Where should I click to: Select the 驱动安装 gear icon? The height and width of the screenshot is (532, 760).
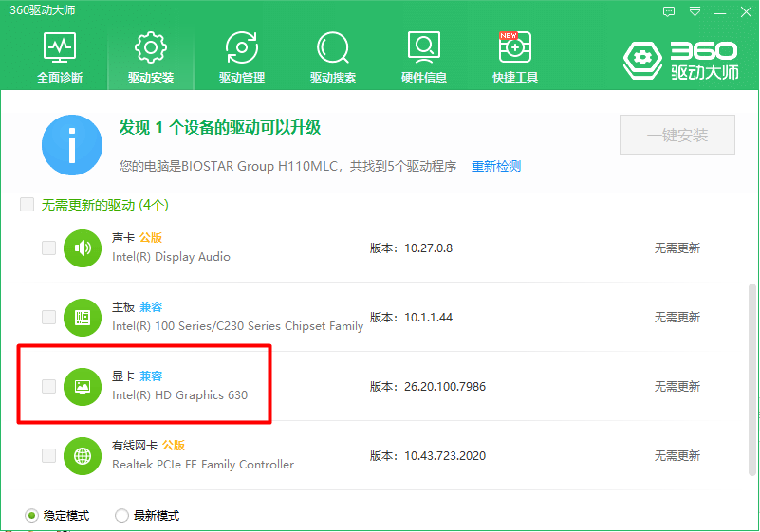[x=151, y=47]
